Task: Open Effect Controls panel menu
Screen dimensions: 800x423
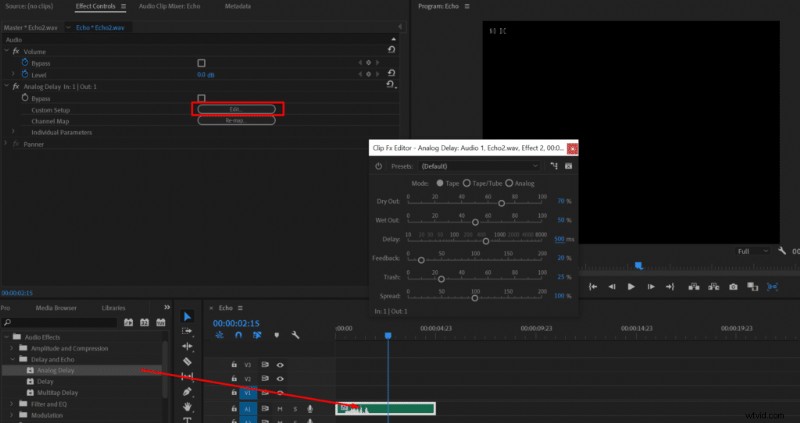Action: (x=123, y=6)
